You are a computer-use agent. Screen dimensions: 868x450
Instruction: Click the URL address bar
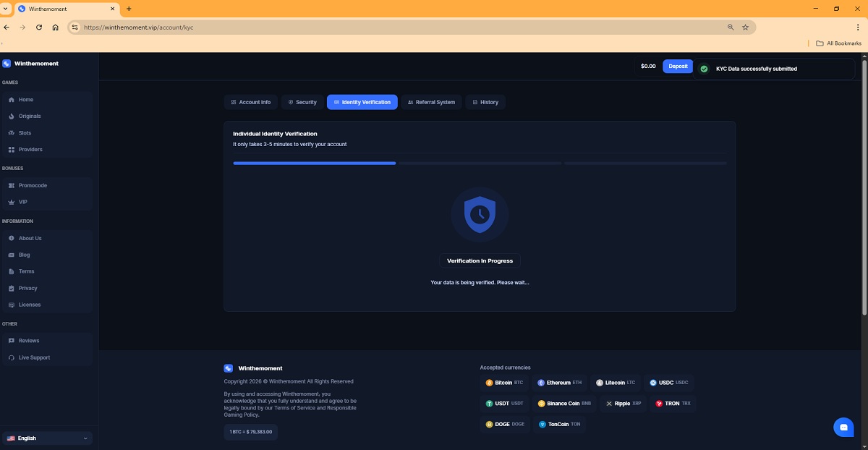click(398, 27)
